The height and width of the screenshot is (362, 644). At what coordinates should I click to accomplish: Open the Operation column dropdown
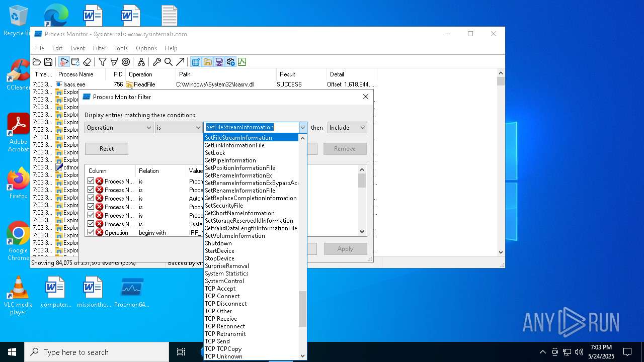tap(119, 128)
